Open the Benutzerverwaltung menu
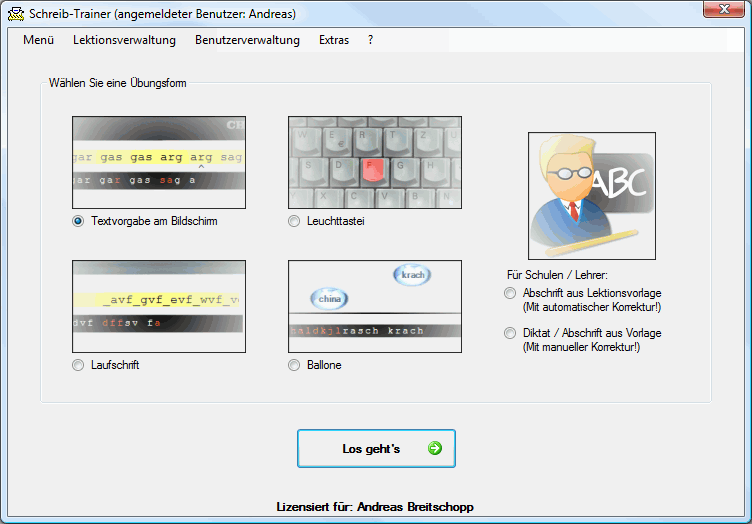This screenshot has width=752, height=524. tap(247, 40)
